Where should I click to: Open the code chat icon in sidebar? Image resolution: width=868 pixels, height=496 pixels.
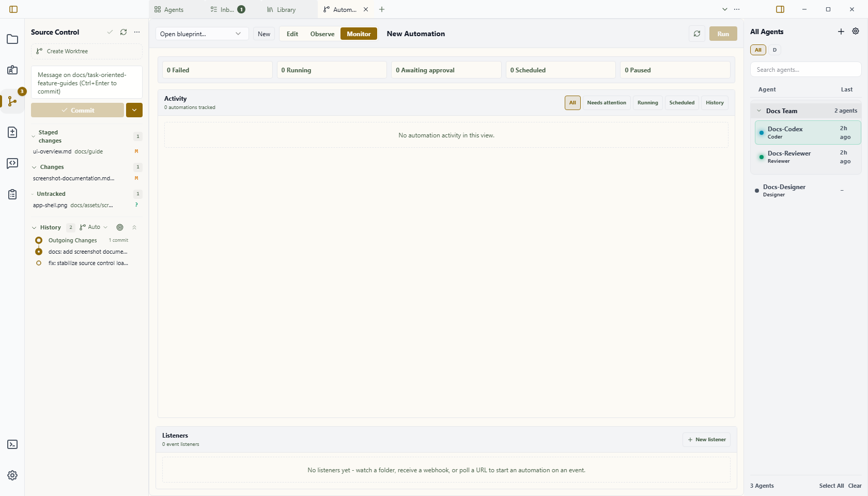[12, 163]
